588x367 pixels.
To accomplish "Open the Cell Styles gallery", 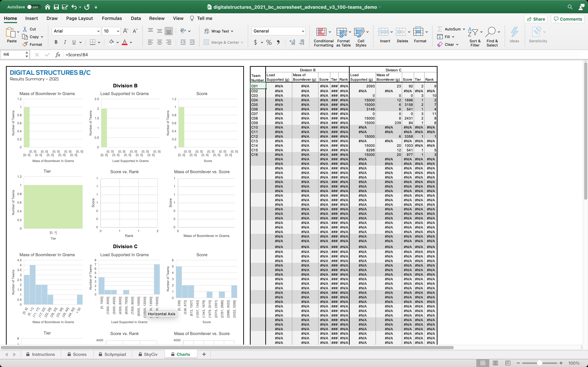I will (x=359, y=32).
